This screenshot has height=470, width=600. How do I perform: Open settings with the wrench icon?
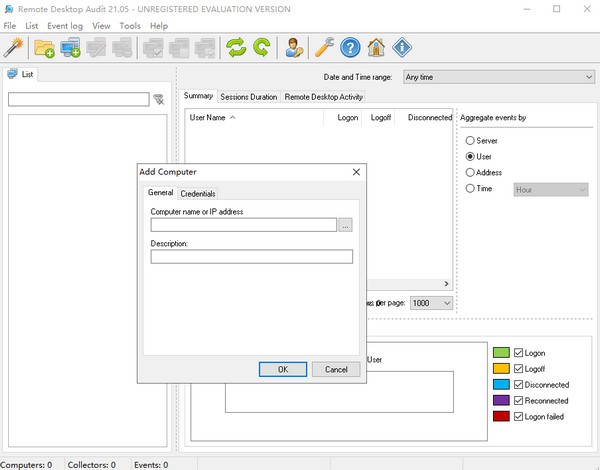click(x=324, y=47)
